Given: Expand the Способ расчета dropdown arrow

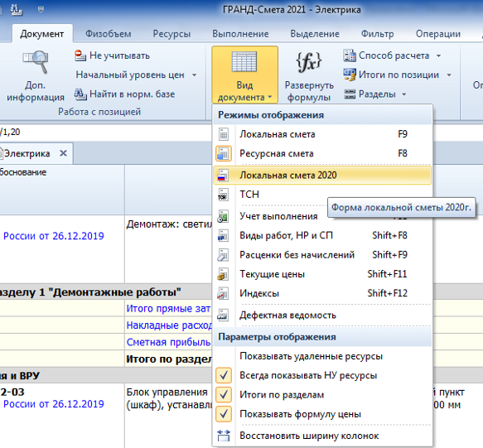Looking at the screenshot, I should (438, 55).
